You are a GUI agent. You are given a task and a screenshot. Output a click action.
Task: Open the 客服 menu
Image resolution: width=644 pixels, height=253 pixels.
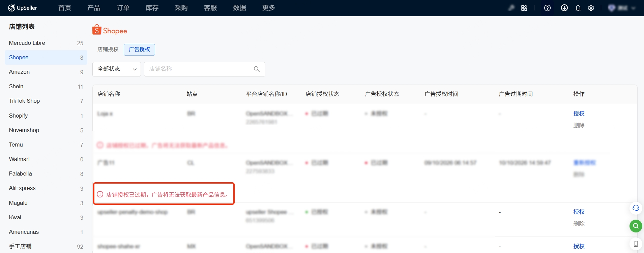[x=210, y=8]
